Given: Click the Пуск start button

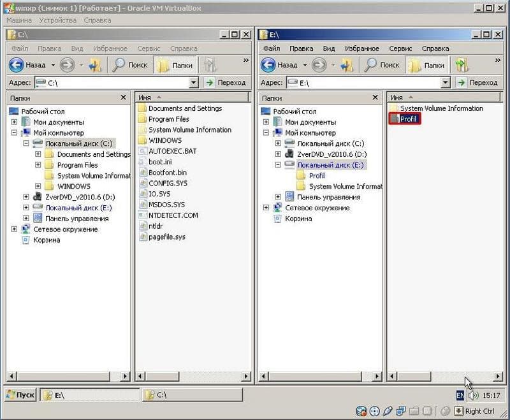Looking at the screenshot, I should pyautogui.click(x=21, y=395).
